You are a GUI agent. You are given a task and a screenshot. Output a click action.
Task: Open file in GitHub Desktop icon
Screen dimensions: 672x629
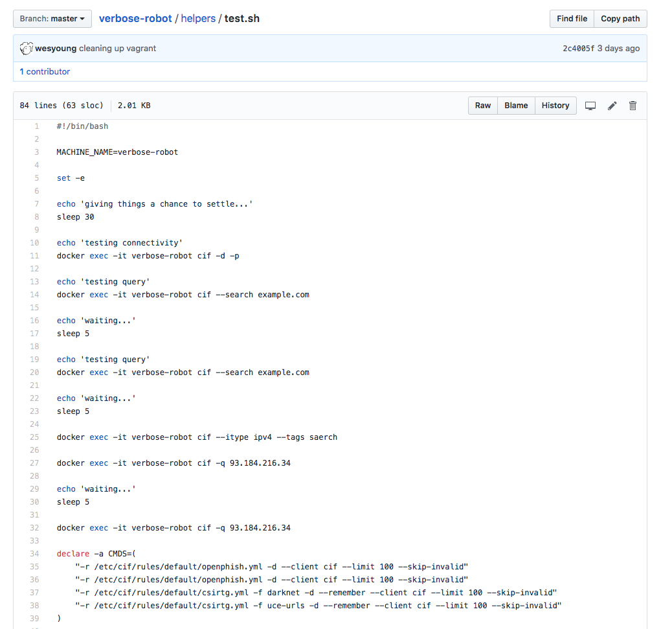coord(590,106)
